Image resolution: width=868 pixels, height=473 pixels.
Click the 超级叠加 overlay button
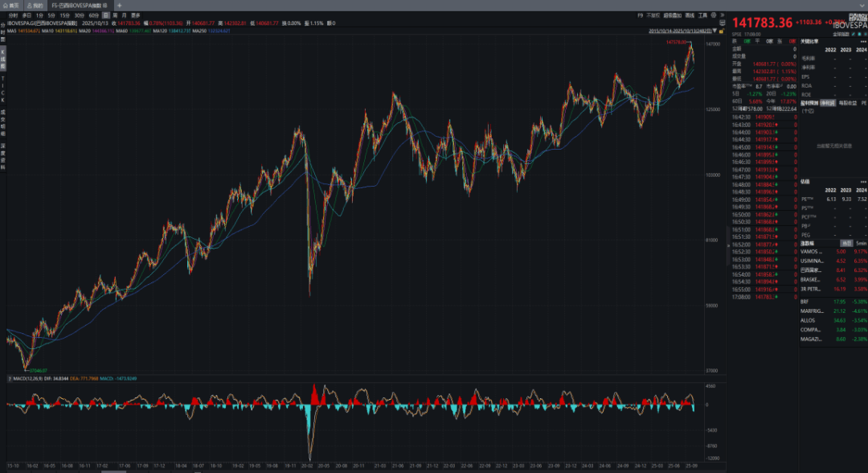[x=671, y=14]
